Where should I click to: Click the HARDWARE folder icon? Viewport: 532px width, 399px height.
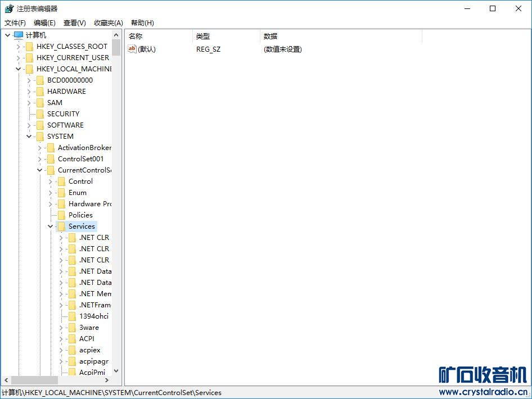click(40, 91)
